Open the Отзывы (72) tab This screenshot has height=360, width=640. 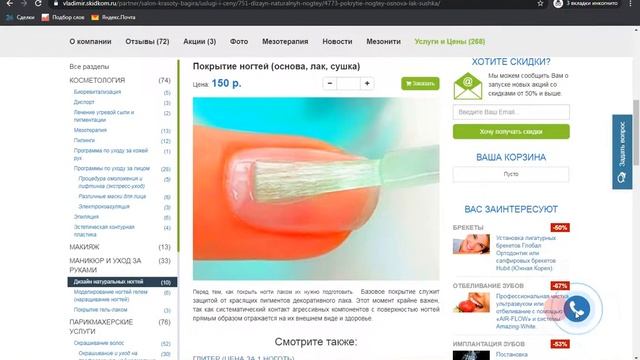tap(147, 42)
